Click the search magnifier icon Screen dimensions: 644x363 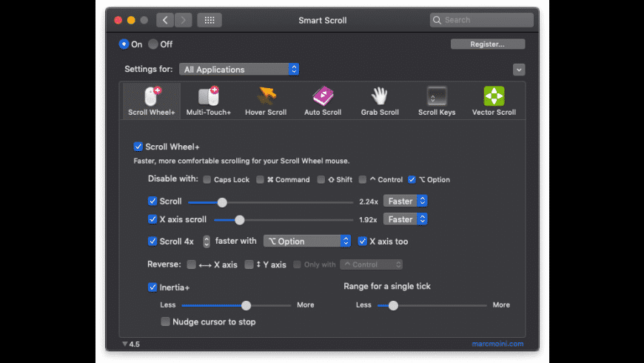[437, 20]
